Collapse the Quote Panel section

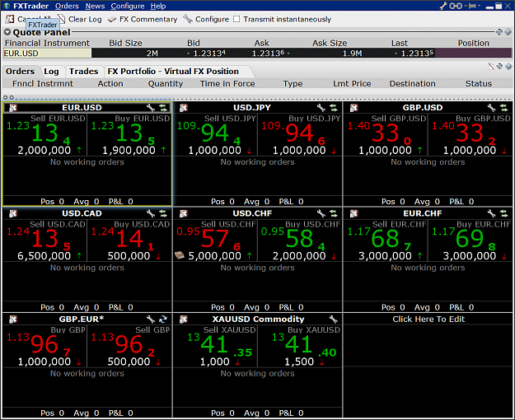[x=7, y=32]
